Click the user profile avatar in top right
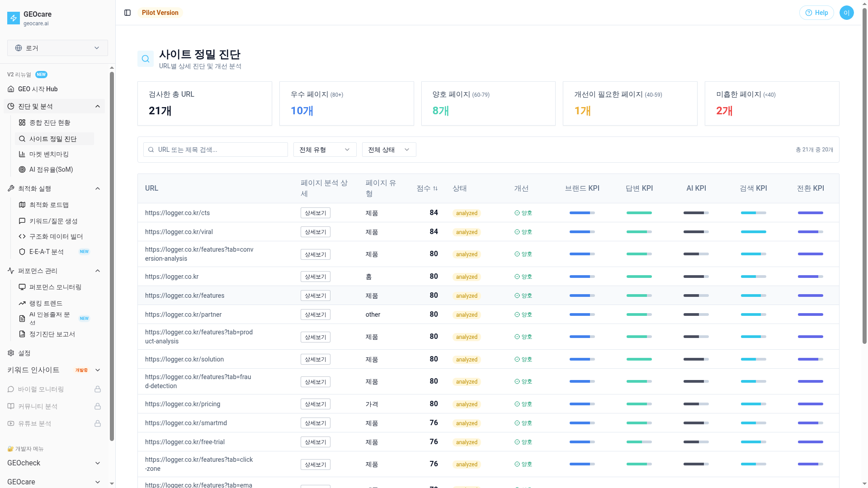Screen dimensions: 868x488 click(x=847, y=13)
